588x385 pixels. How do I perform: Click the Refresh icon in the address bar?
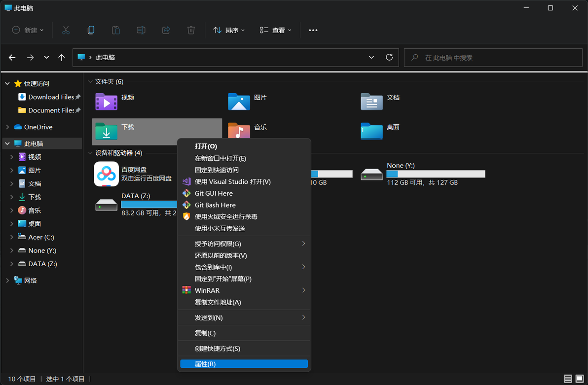click(x=389, y=57)
